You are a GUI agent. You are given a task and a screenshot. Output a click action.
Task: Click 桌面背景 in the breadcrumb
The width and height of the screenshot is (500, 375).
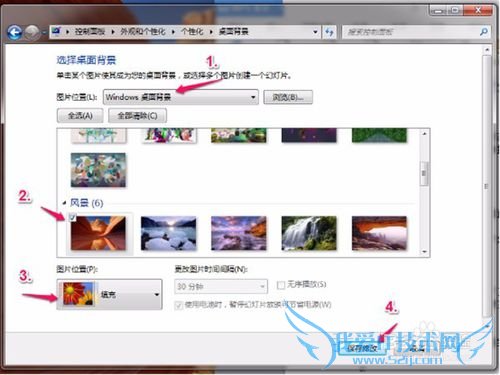pyautogui.click(x=233, y=32)
